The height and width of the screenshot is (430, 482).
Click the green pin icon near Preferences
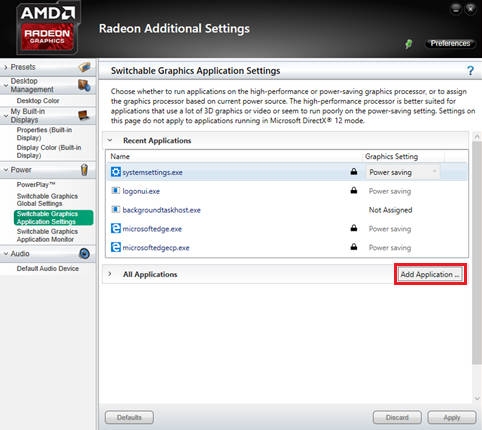(x=408, y=44)
